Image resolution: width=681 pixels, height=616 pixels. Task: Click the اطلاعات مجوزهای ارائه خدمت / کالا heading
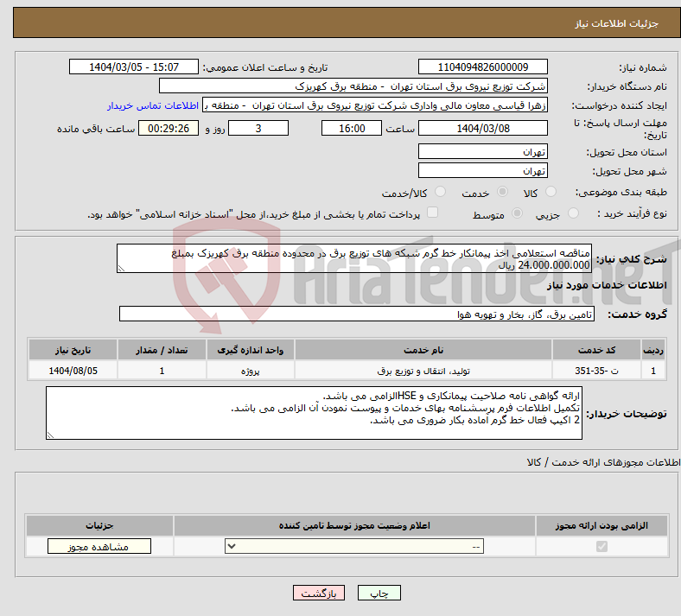coord(603,462)
